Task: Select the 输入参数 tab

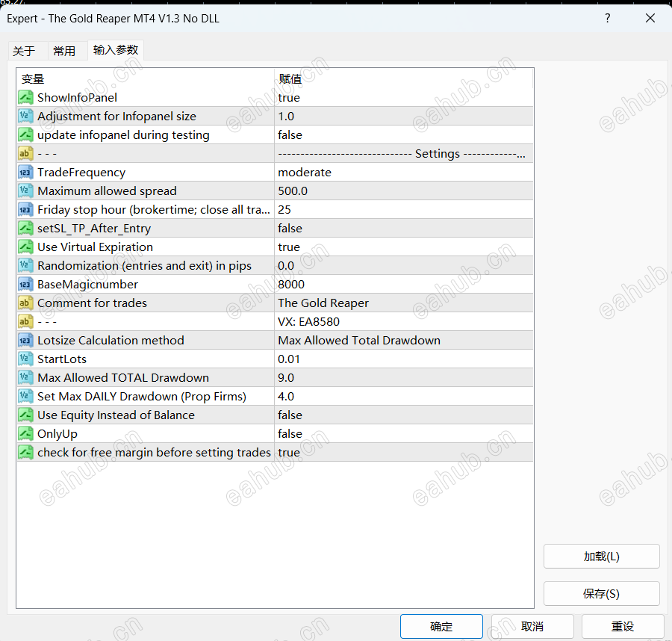Action: tap(116, 50)
